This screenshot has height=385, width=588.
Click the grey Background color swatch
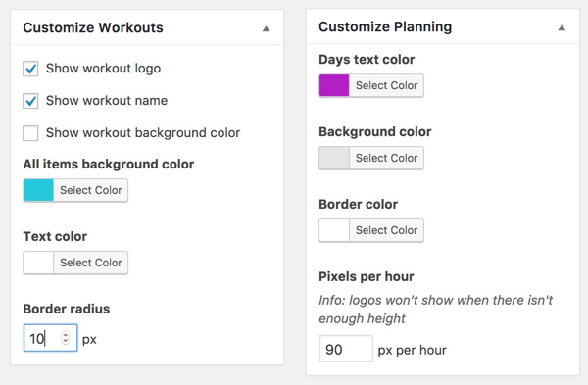334,158
